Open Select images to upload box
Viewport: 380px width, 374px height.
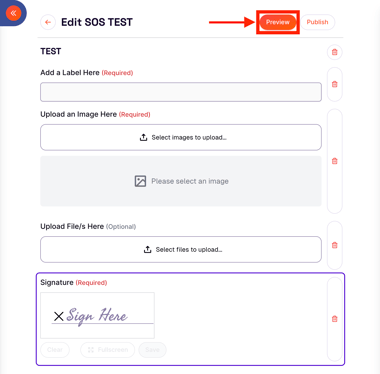(x=181, y=137)
